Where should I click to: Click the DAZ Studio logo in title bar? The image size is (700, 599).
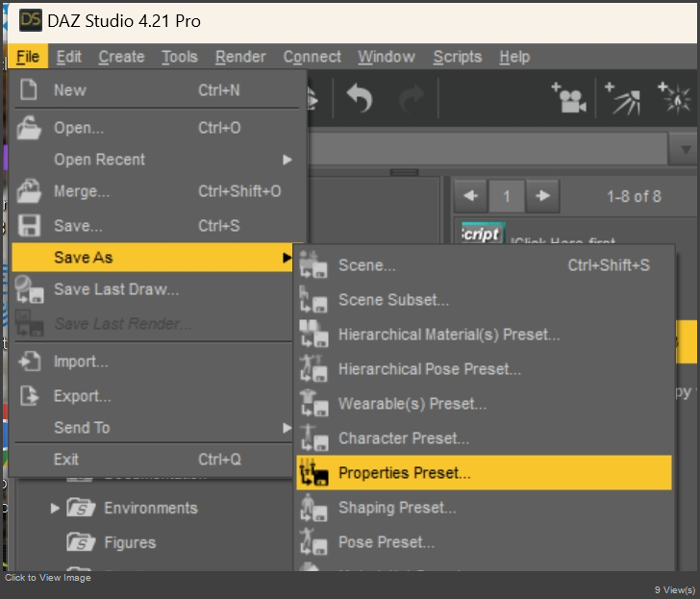(x=31, y=20)
